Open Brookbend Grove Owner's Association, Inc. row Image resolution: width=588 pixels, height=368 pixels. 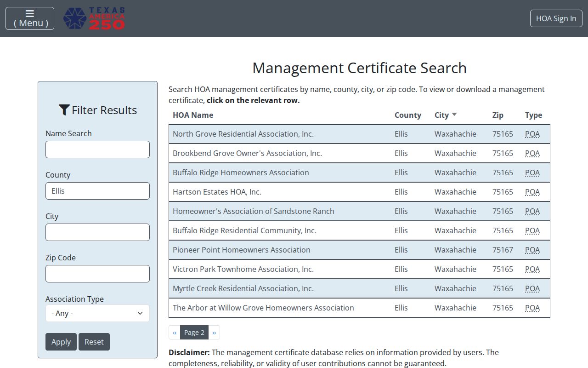pyautogui.click(x=359, y=153)
